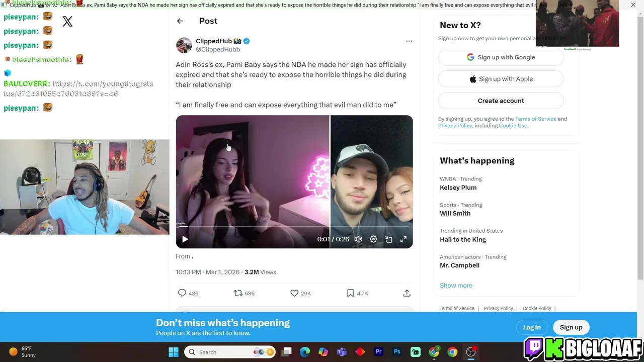Image resolution: width=644 pixels, height=362 pixels.
Task: Open Mr. Campbell trending topic
Action: coord(459,265)
